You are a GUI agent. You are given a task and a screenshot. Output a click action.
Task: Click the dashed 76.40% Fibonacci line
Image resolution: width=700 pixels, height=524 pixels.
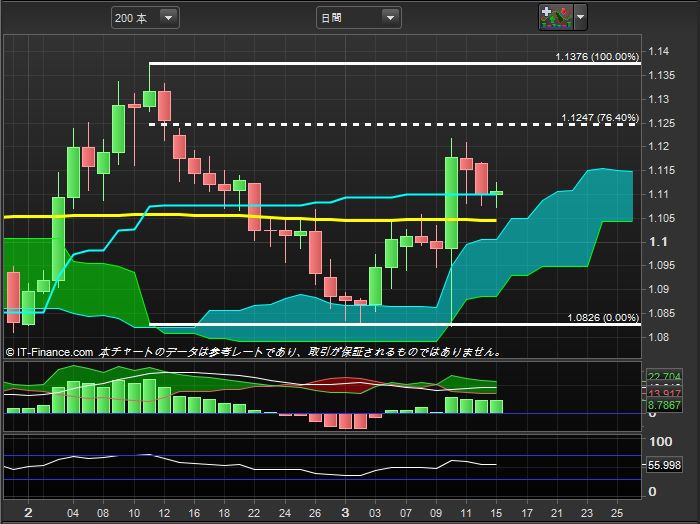tap(393, 125)
